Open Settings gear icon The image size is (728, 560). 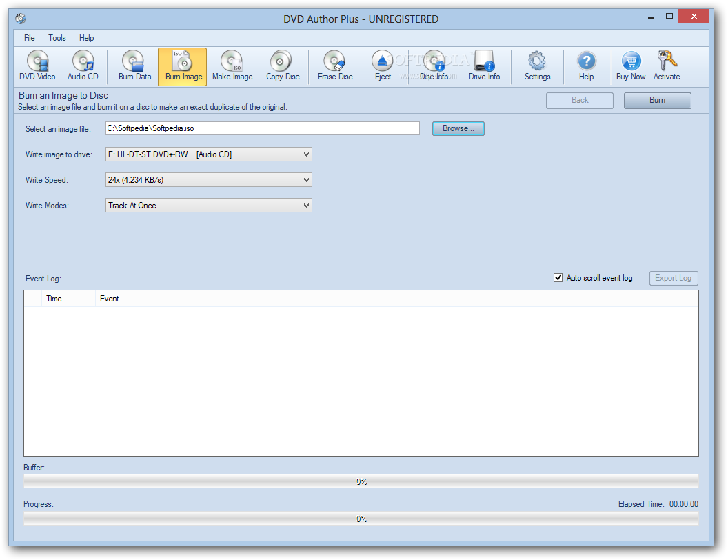pyautogui.click(x=537, y=66)
